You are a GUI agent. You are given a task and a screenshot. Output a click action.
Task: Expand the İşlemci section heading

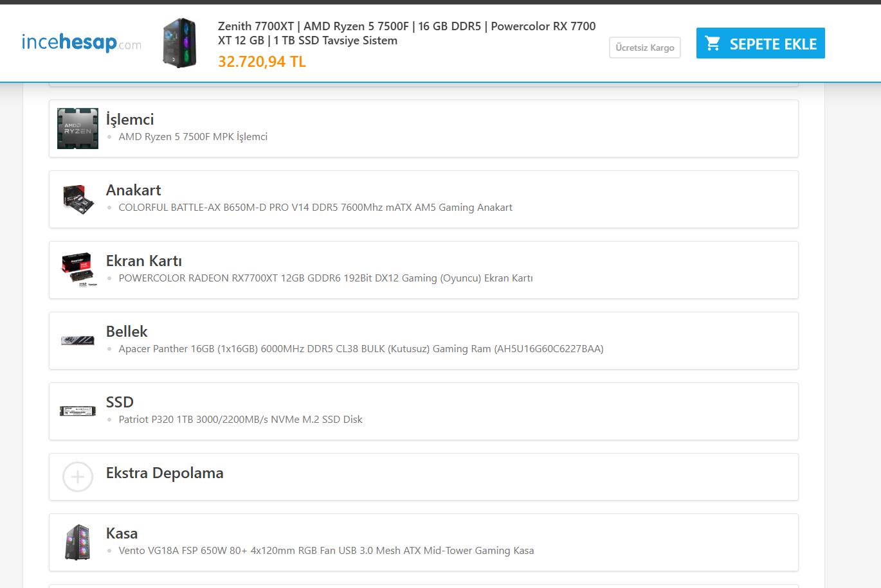pos(130,120)
